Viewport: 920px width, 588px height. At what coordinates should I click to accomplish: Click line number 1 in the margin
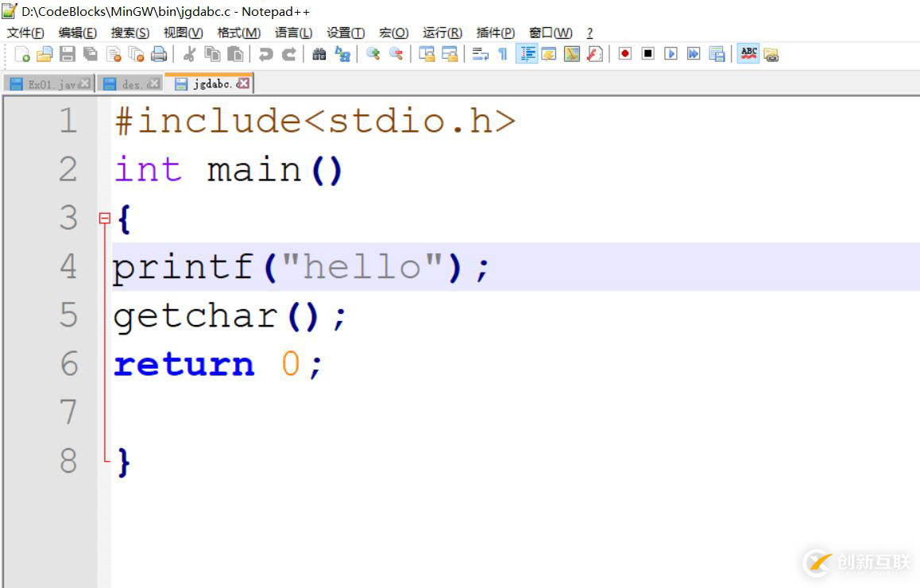pyautogui.click(x=68, y=120)
